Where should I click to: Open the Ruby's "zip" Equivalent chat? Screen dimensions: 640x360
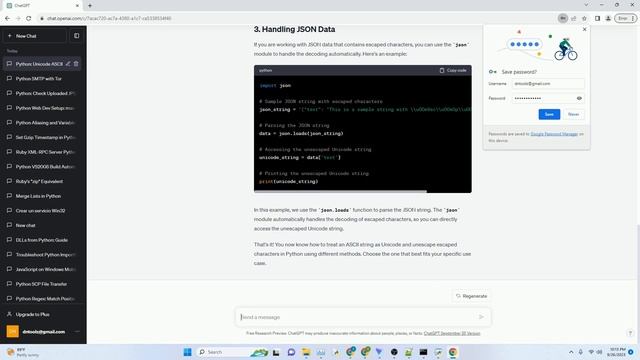pyautogui.click(x=42, y=181)
